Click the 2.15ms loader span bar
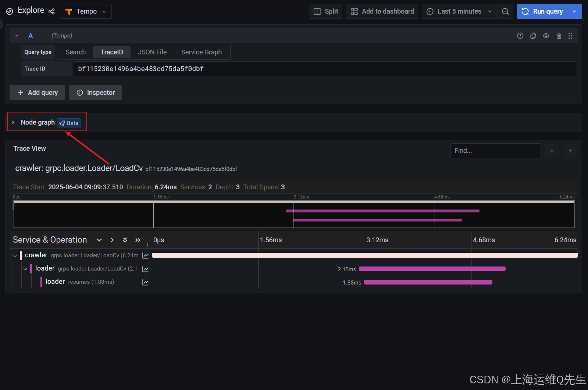588x390 pixels. (x=432, y=269)
